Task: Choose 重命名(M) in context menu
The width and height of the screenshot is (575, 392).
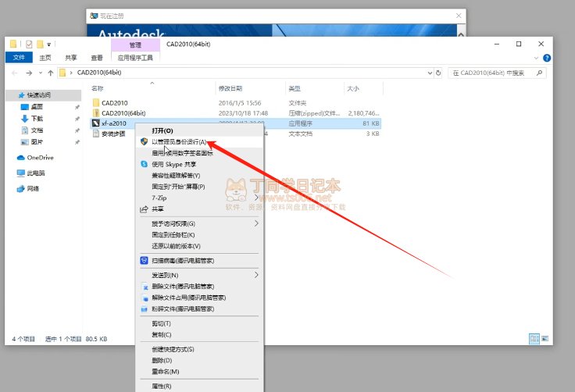Action: click(x=199, y=372)
